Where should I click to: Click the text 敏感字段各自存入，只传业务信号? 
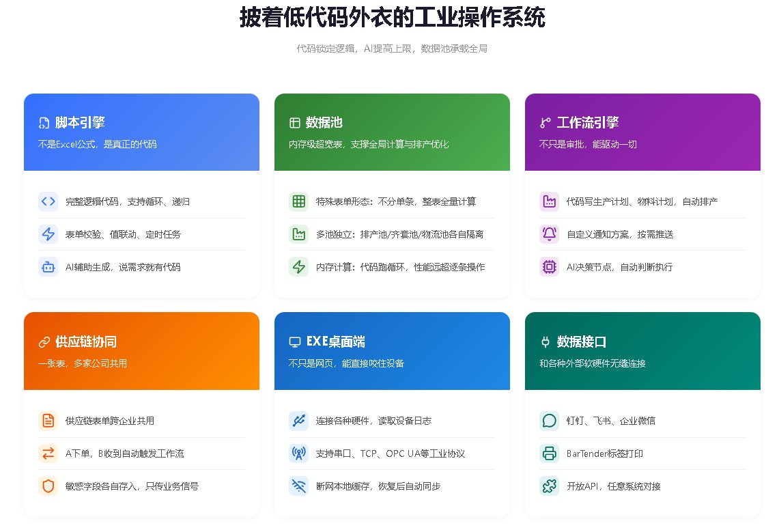point(132,487)
